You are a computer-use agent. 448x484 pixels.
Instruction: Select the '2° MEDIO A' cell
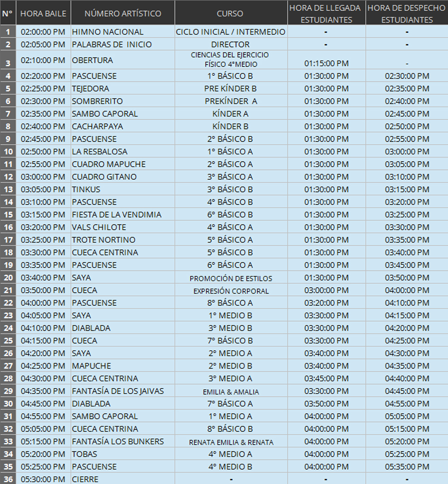231,353
